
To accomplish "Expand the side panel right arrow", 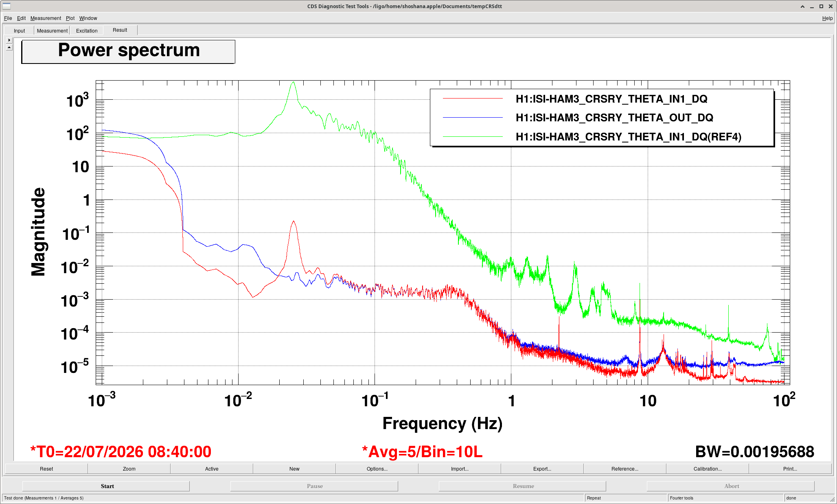I will point(9,40).
